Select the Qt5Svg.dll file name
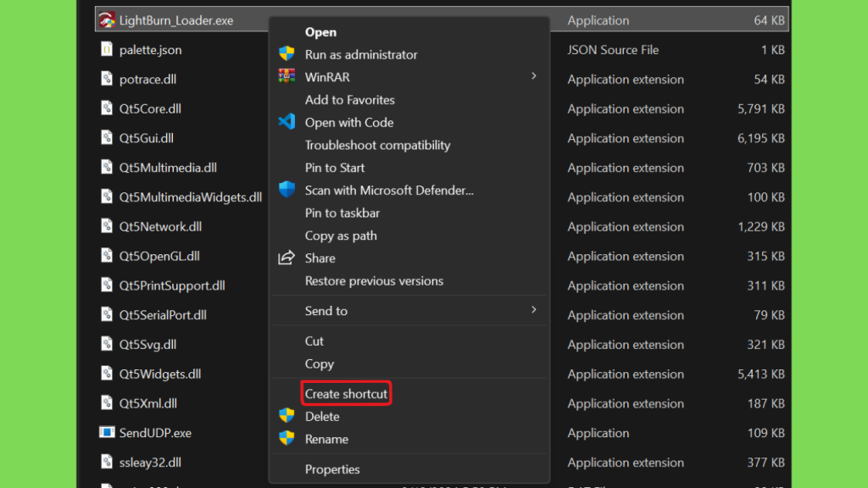Screen dimensions: 868x488 [x=147, y=344]
